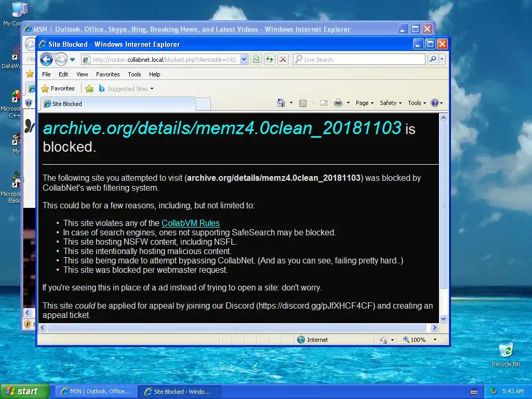Click the Print icon

pyautogui.click(x=338, y=103)
